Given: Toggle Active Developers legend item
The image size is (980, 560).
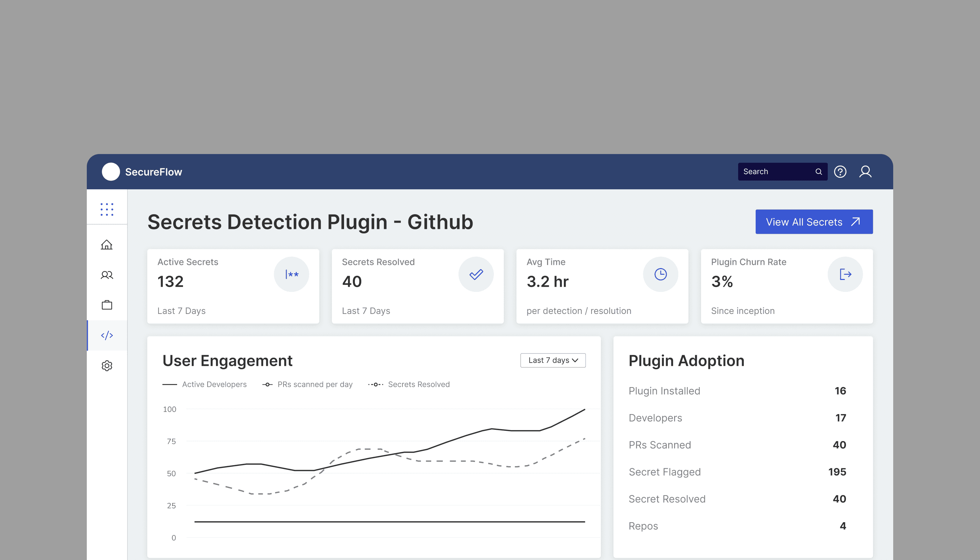Looking at the screenshot, I should 205,384.
